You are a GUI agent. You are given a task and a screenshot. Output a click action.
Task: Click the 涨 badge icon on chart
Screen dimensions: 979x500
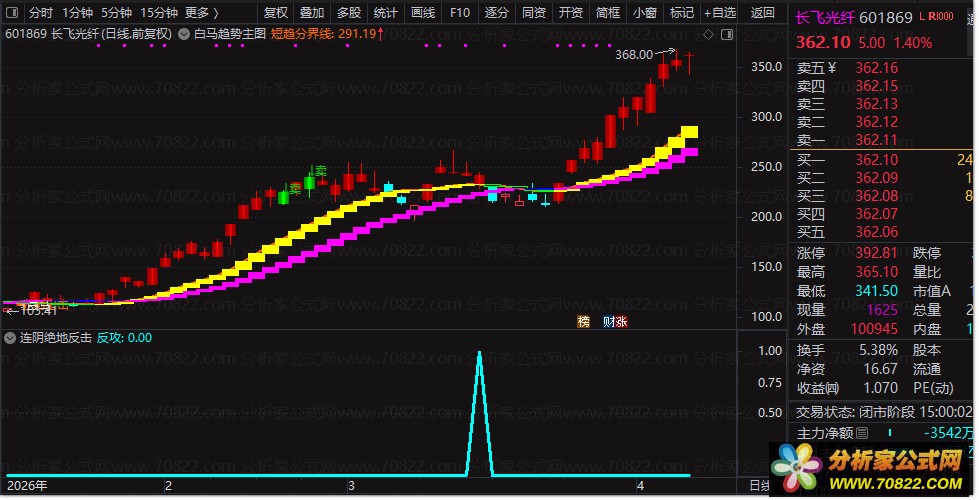point(621,321)
